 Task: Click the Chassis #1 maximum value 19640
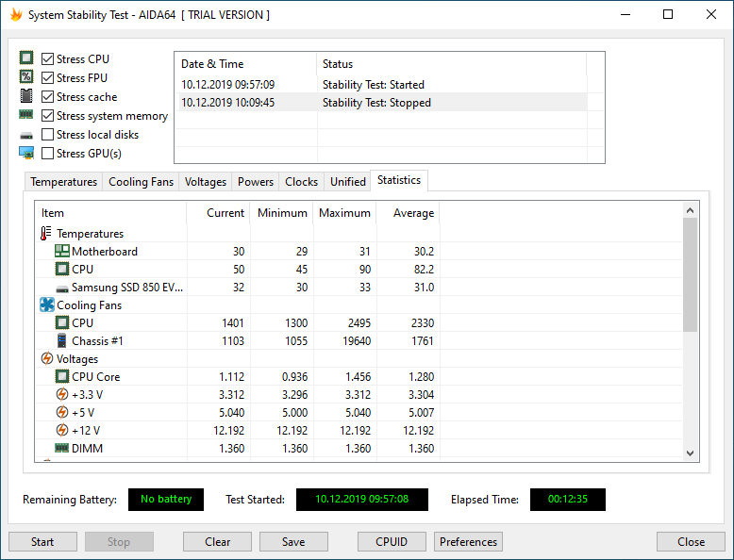coord(357,341)
